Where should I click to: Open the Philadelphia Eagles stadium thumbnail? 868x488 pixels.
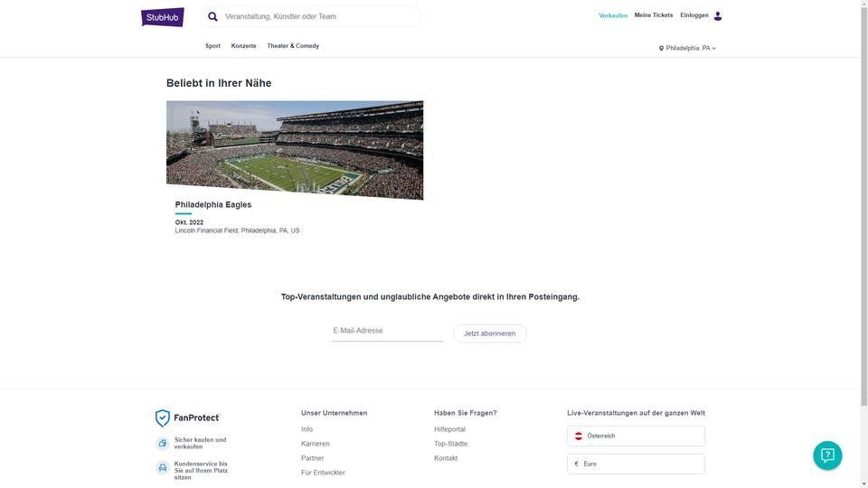pos(295,150)
